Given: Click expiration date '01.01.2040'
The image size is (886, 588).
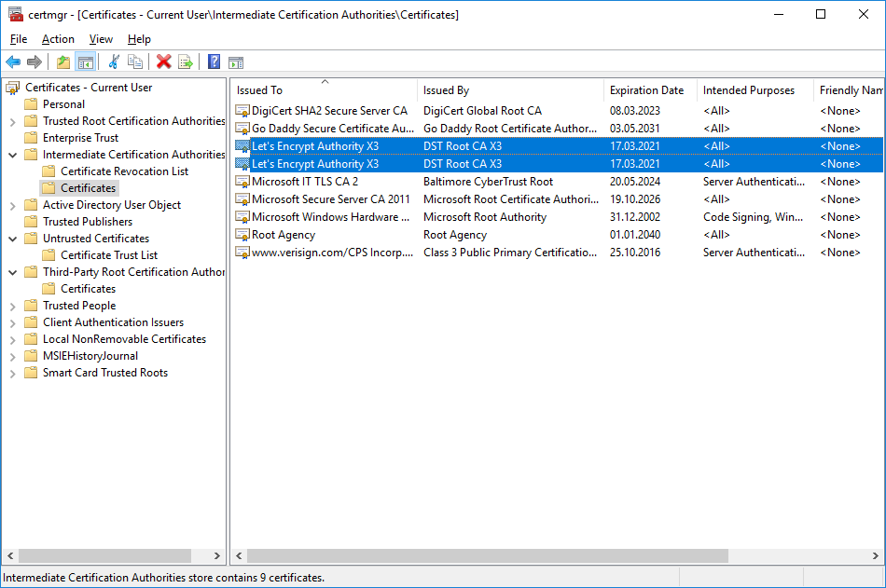Looking at the screenshot, I should pyautogui.click(x=635, y=235).
